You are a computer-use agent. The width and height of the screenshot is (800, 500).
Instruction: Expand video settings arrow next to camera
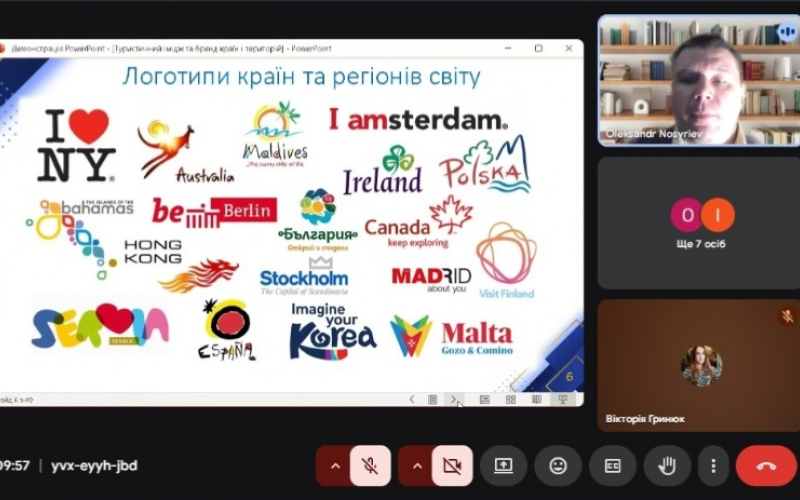(417, 466)
